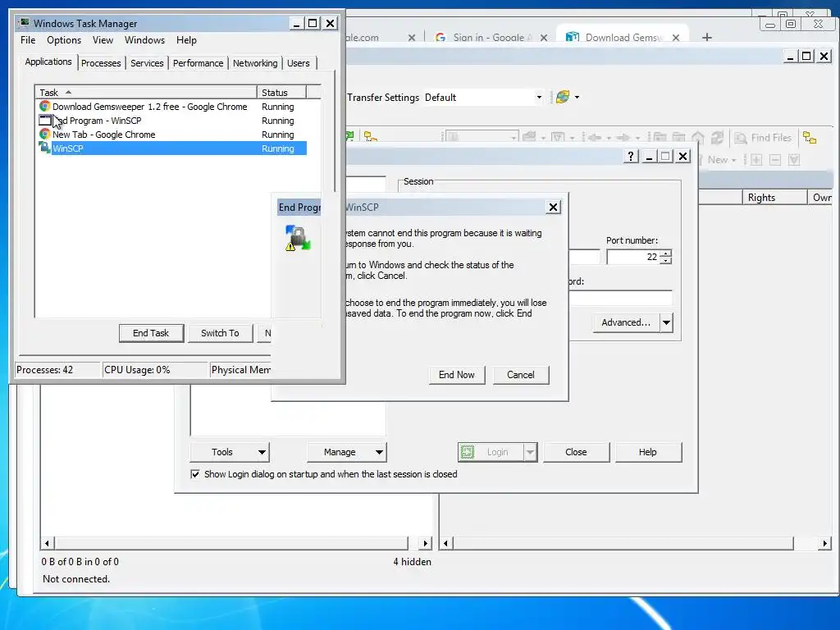
Task: Click the WinSCP lock icon in End Program dialog
Action: click(x=298, y=238)
